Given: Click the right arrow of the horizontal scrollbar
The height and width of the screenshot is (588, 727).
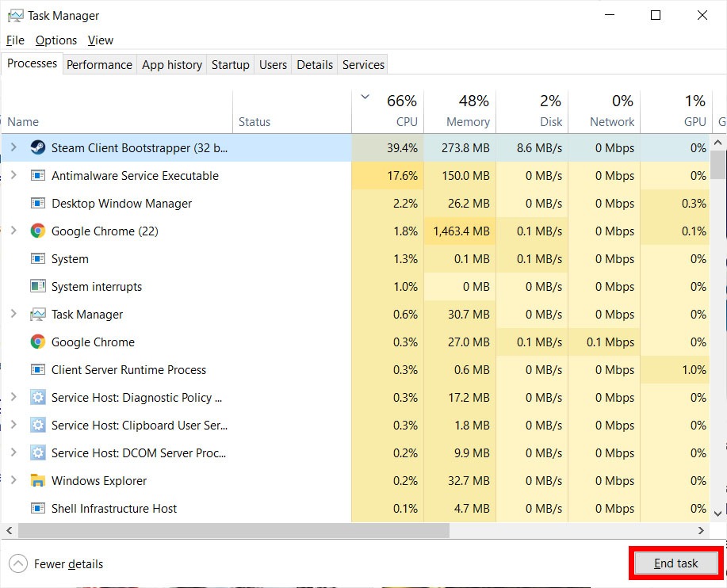Looking at the screenshot, I should pos(701,530).
